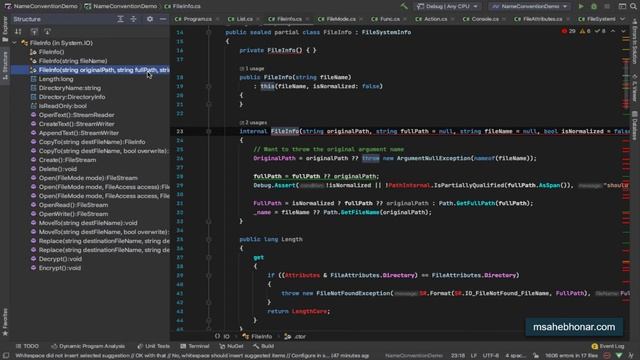
Task: Start debugging with the bug icon
Action: [x=594, y=6]
